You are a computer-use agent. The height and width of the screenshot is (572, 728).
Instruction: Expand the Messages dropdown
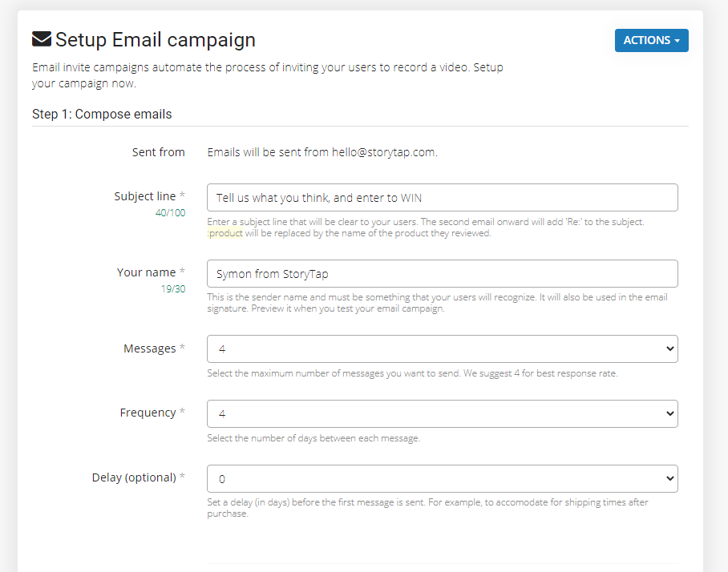click(x=442, y=349)
